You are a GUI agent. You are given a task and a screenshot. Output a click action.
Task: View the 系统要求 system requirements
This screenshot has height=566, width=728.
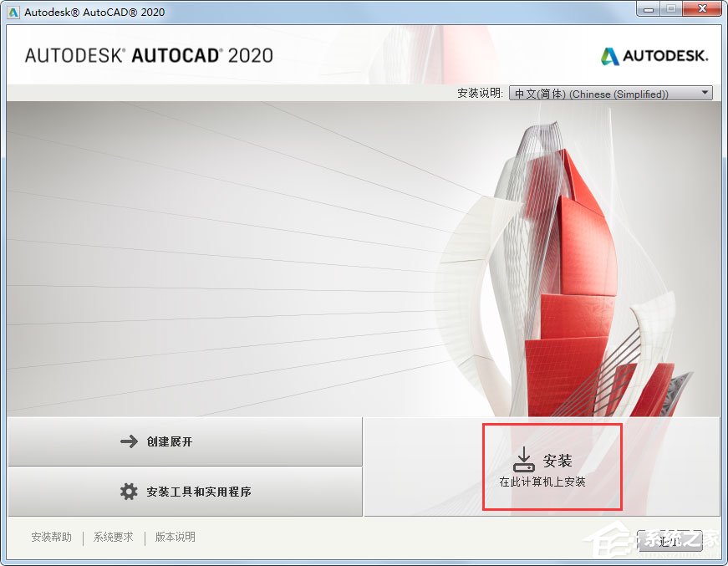click(111, 538)
